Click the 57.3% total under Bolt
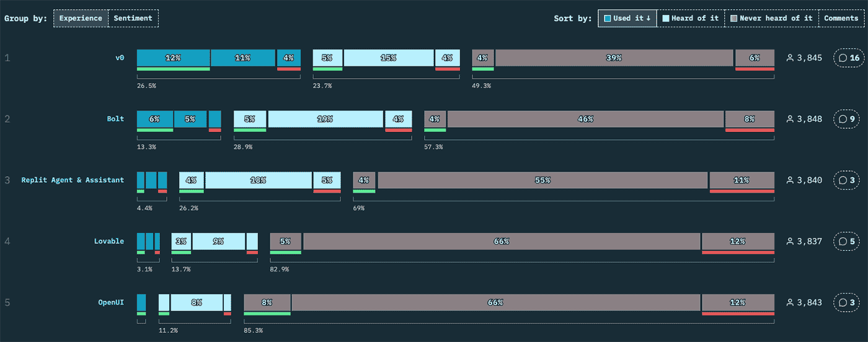This screenshot has height=342, width=868. (x=433, y=147)
